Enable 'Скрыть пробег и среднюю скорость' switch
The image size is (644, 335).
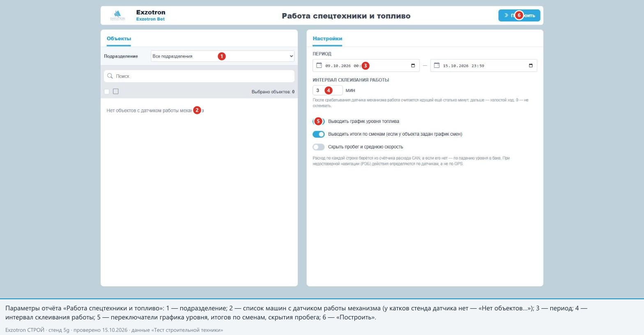[x=319, y=147]
